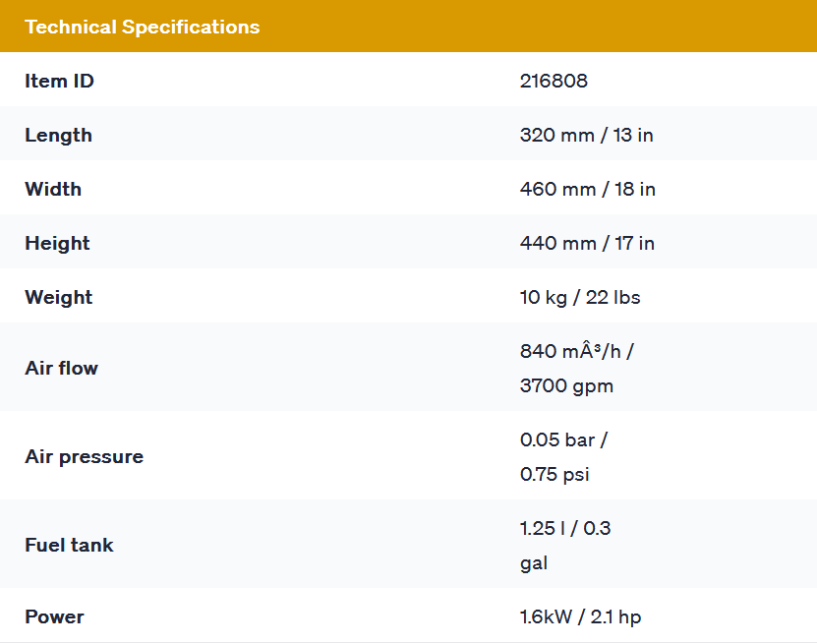Image resolution: width=817 pixels, height=644 pixels.
Task: Select the Width row label
Action: (x=53, y=189)
